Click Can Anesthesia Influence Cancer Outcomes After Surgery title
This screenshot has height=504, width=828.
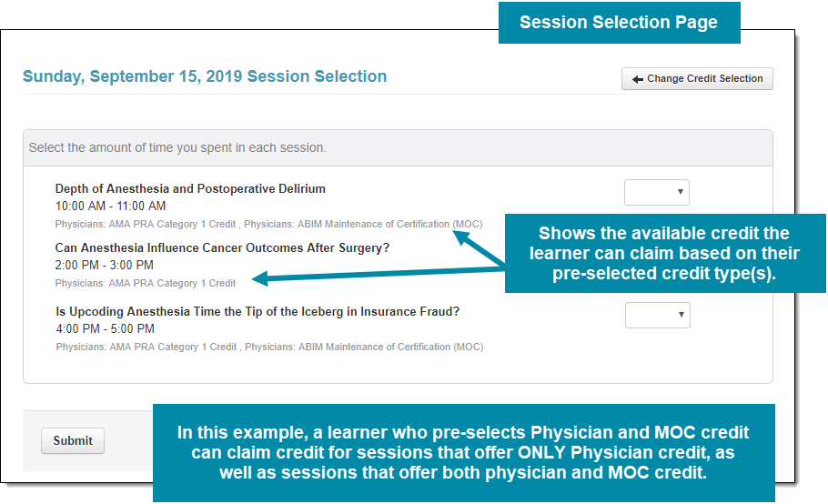[x=222, y=247]
